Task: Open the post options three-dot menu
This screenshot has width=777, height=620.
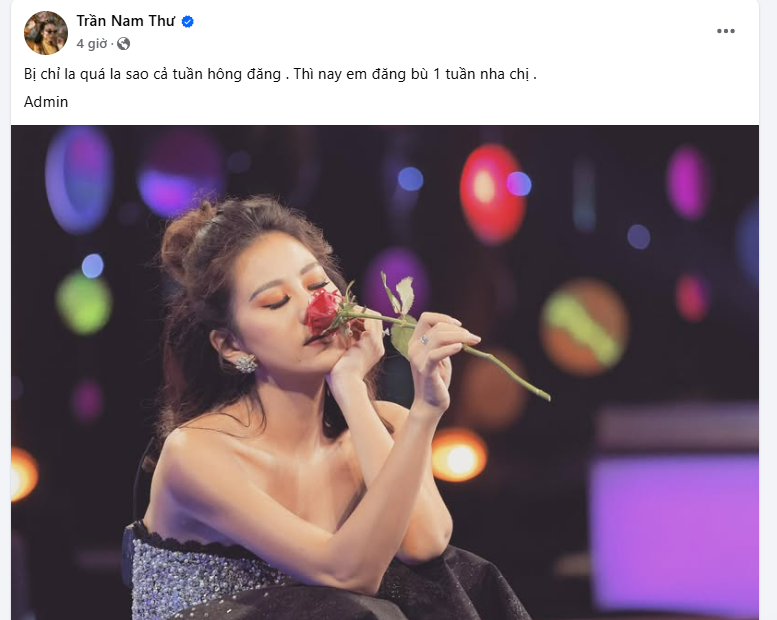Action: tap(725, 31)
